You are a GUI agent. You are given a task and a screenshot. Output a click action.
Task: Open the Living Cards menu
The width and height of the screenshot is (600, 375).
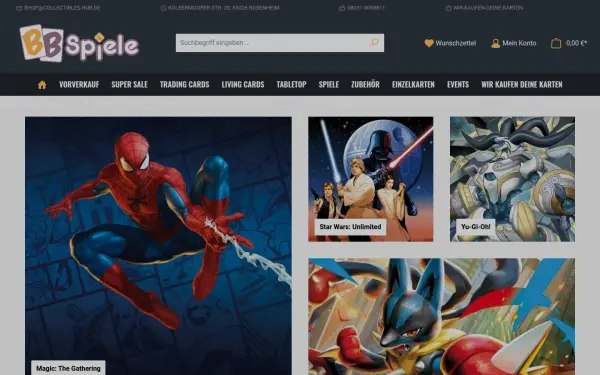pyautogui.click(x=243, y=85)
